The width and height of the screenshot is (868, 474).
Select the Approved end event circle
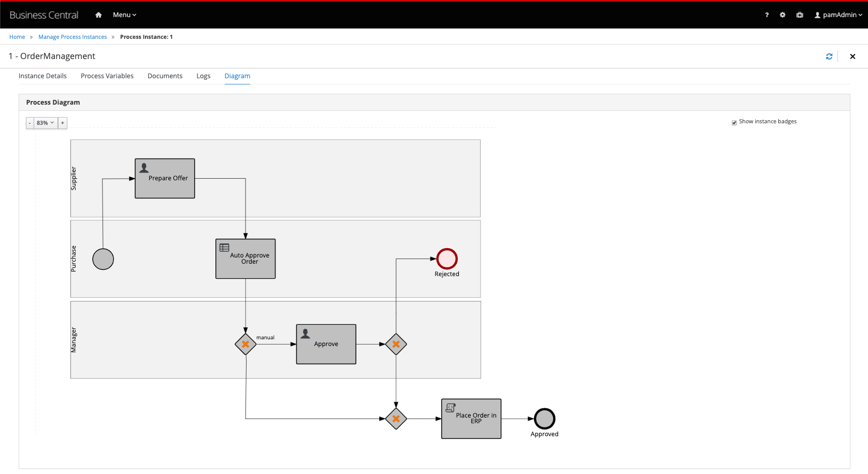(545, 419)
